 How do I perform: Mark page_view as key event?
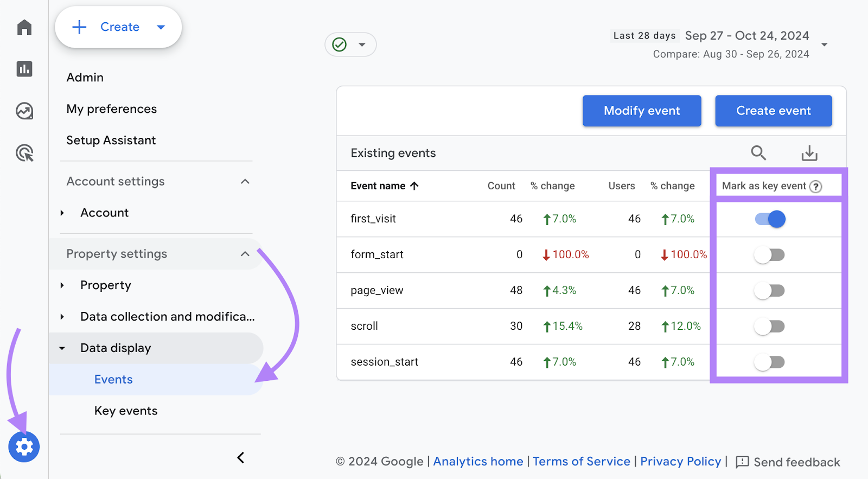pos(770,291)
